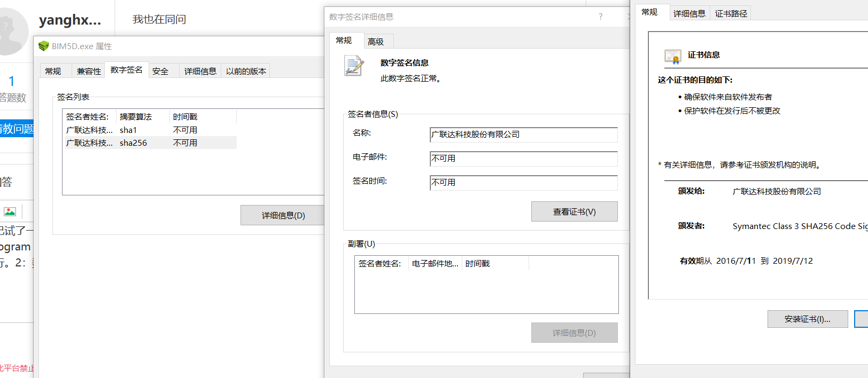Select the sha256 signature row
This screenshot has height=378, width=868.
pyautogui.click(x=150, y=143)
